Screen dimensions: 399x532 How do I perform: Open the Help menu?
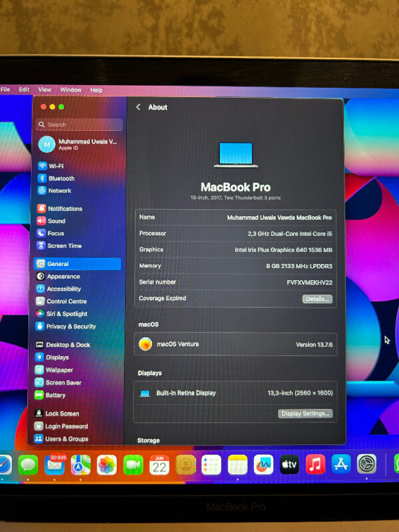[x=96, y=90]
